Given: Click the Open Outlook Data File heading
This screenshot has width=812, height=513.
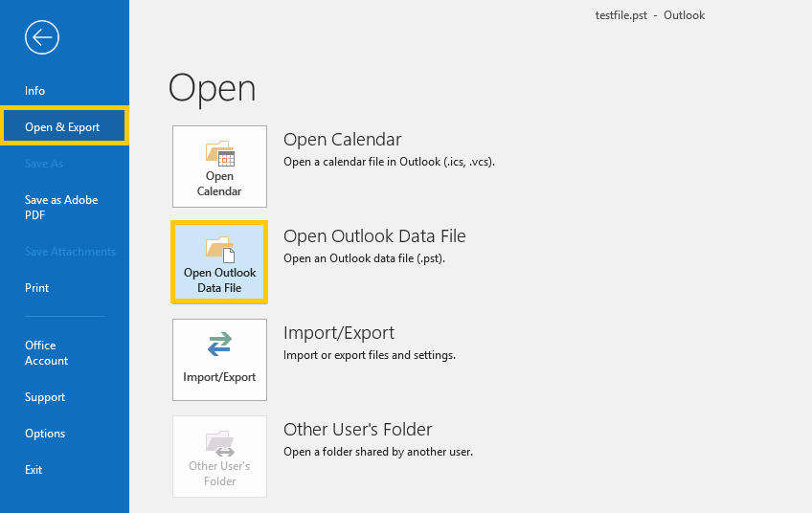Looking at the screenshot, I should (x=374, y=236).
